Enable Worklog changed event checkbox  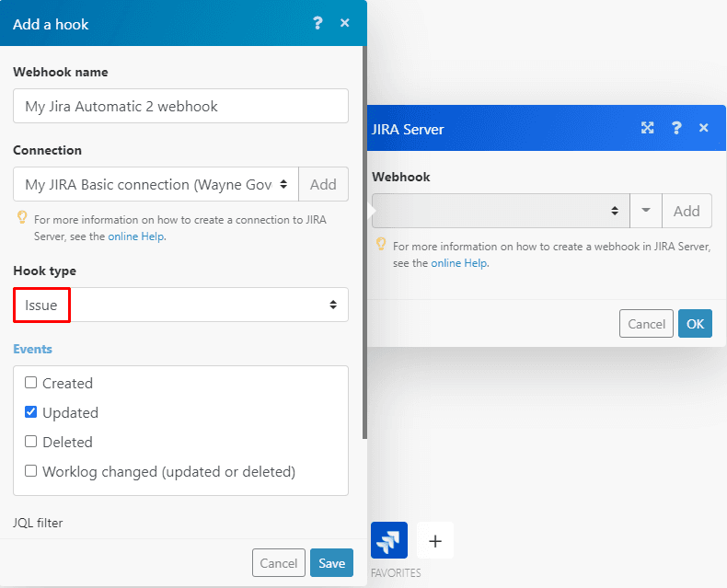[x=31, y=471]
